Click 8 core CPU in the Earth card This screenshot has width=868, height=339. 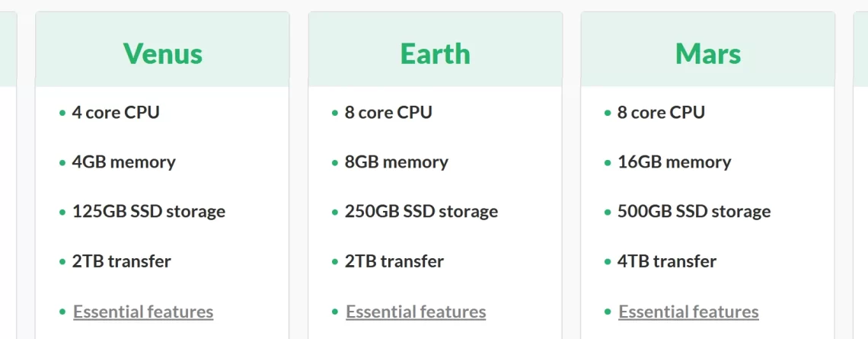pyautogui.click(x=388, y=113)
